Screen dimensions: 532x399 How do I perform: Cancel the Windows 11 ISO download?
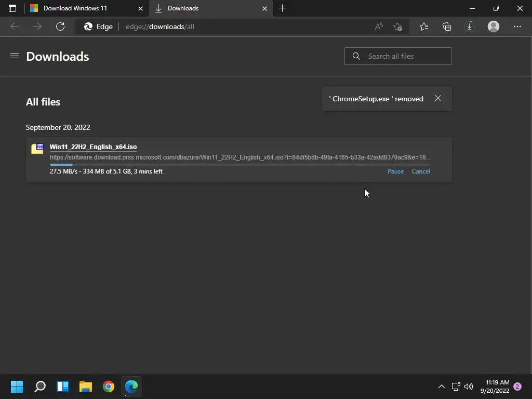click(421, 171)
